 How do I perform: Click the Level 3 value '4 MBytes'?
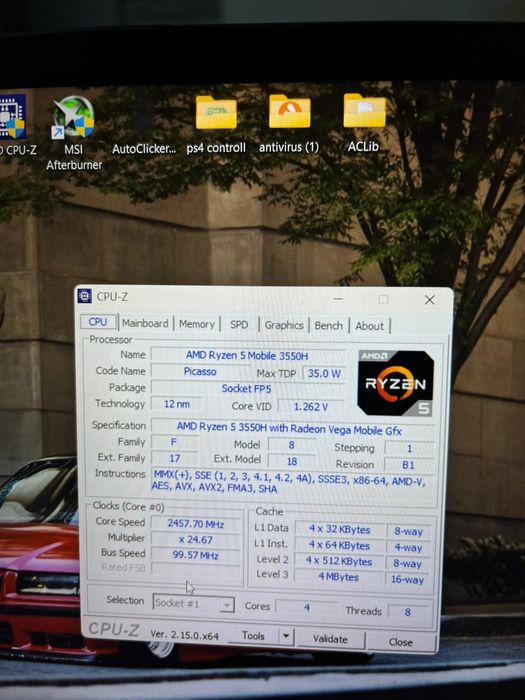338,577
